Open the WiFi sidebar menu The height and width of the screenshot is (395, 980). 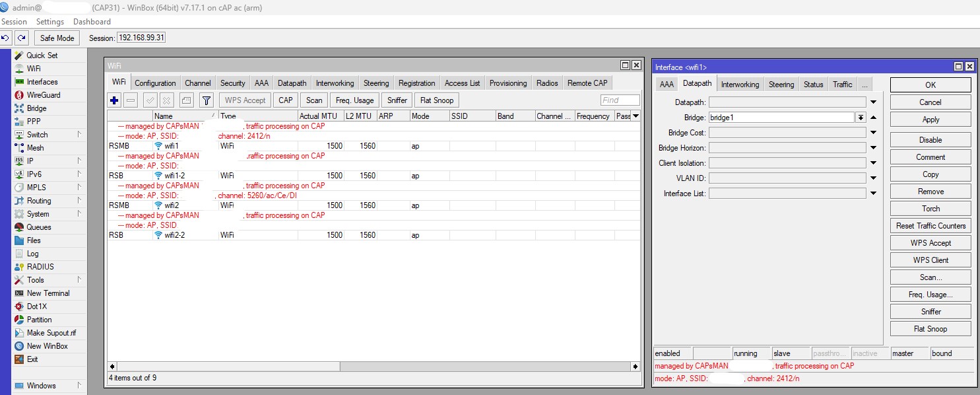pyautogui.click(x=34, y=69)
